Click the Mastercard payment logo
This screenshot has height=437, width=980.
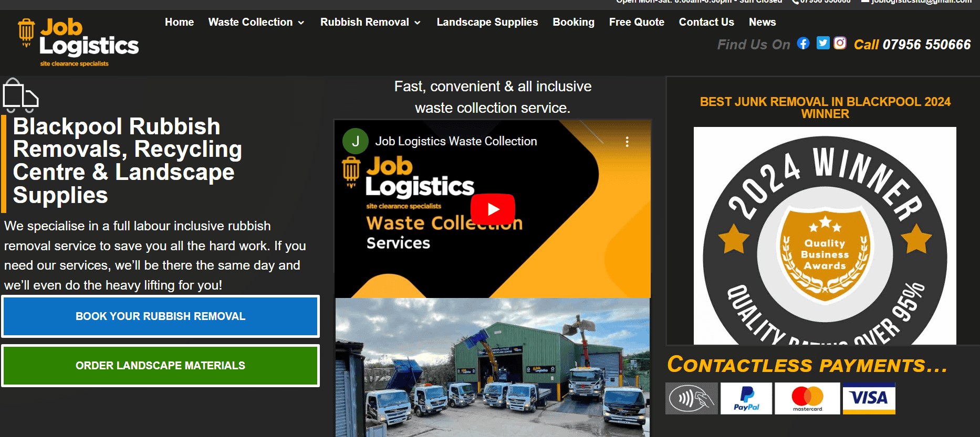[x=807, y=399]
